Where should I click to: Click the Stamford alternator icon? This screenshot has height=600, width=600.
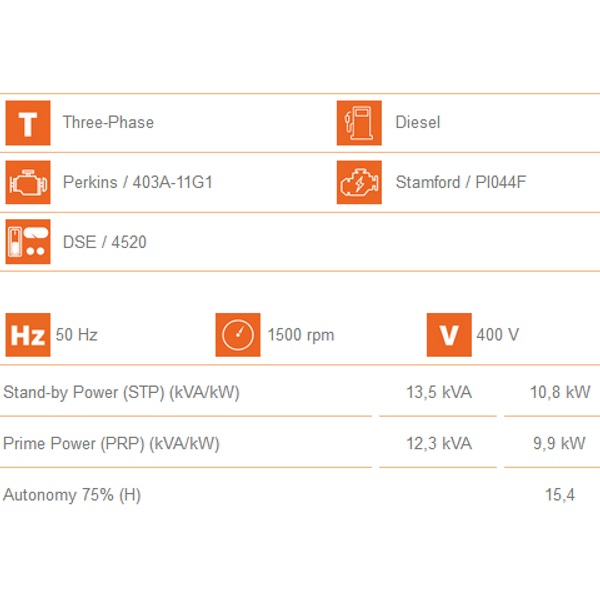pyautogui.click(x=359, y=182)
